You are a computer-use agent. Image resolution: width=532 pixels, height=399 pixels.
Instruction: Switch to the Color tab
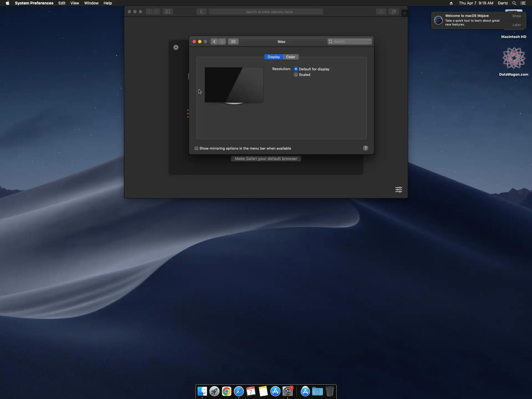click(290, 57)
